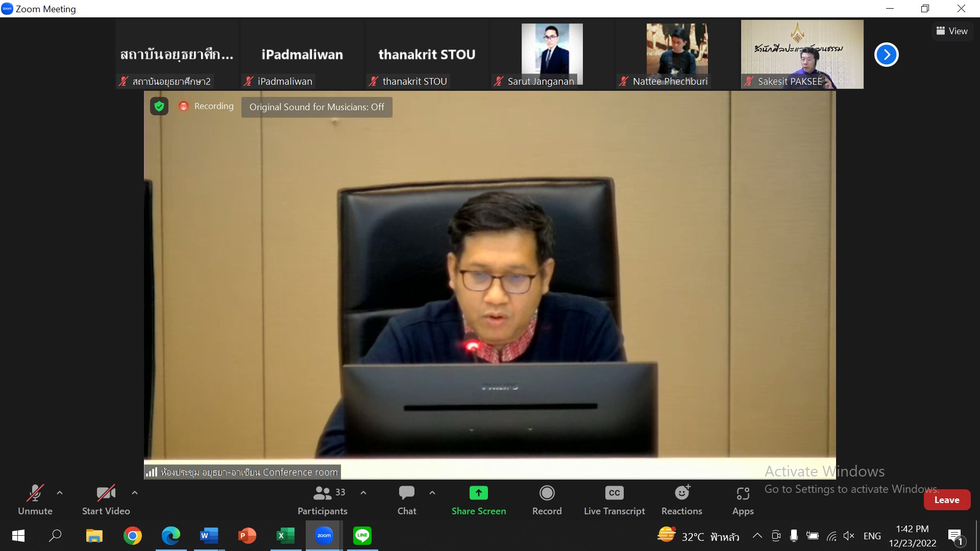Select the Nattee Phechburi video thumbnail
Image resolution: width=980 pixels, height=551 pixels.
[677, 55]
